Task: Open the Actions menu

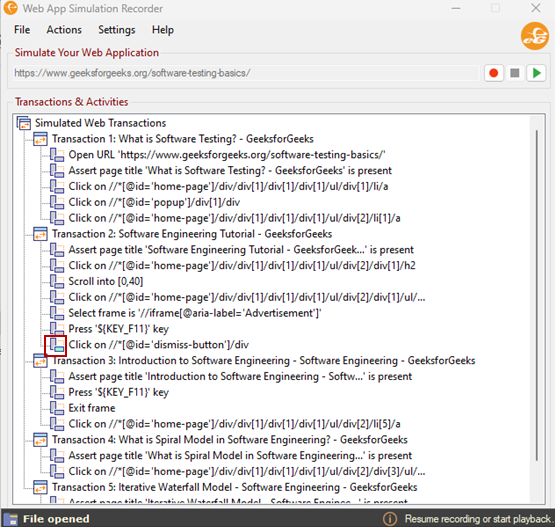Action: pos(64,30)
